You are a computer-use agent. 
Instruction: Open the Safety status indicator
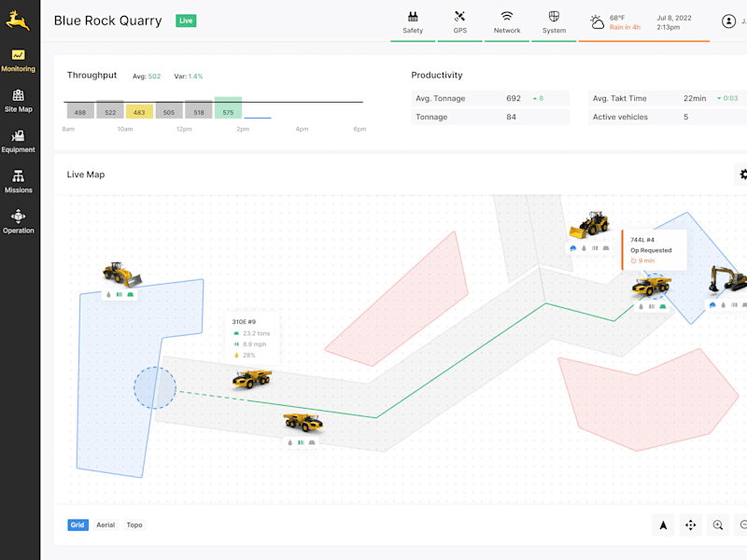pyautogui.click(x=413, y=22)
